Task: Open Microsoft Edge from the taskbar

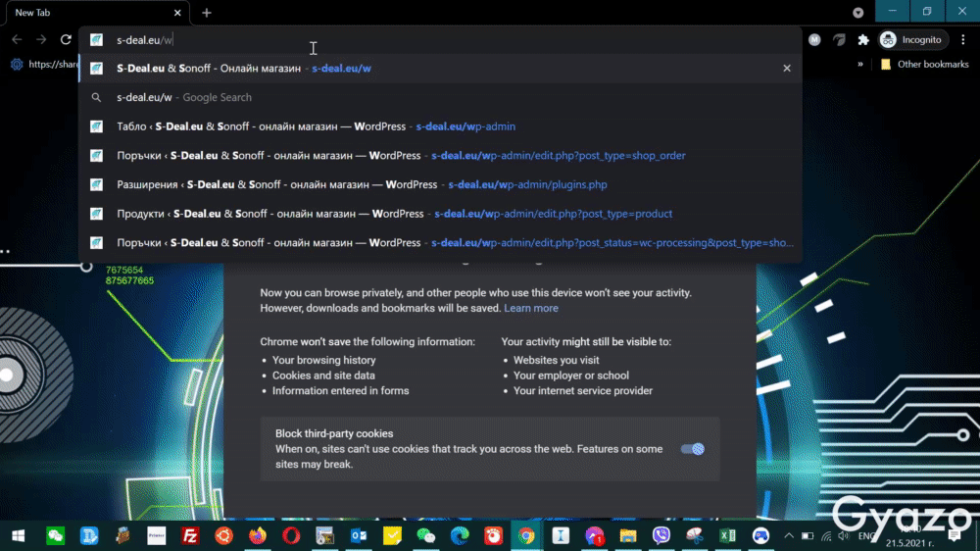Action: [x=460, y=536]
